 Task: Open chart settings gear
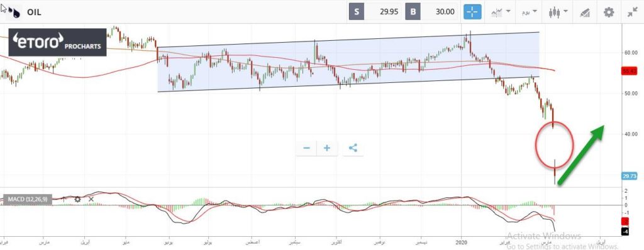(x=609, y=12)
